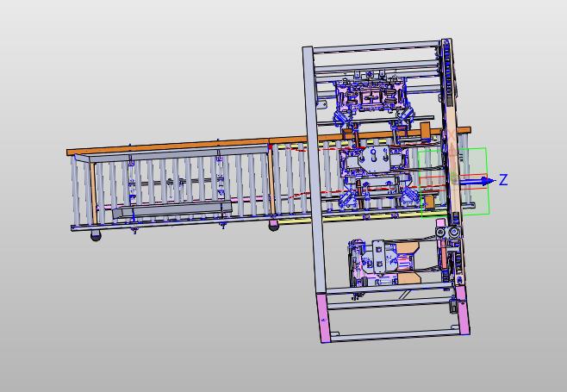Select the tall left vertical post of the frame
The image size is (567, 392).
[315, 170]
